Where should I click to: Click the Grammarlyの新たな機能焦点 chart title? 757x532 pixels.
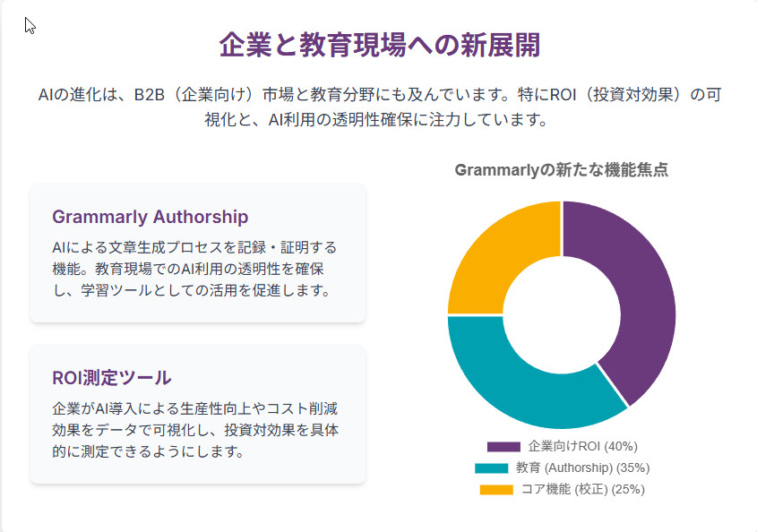tap(561, 170)
